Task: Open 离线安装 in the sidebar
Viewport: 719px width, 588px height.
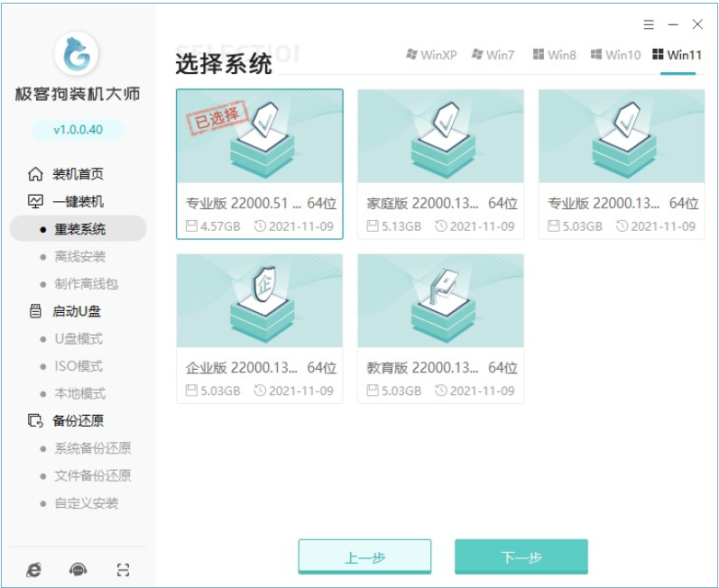Action: (80, 256)
